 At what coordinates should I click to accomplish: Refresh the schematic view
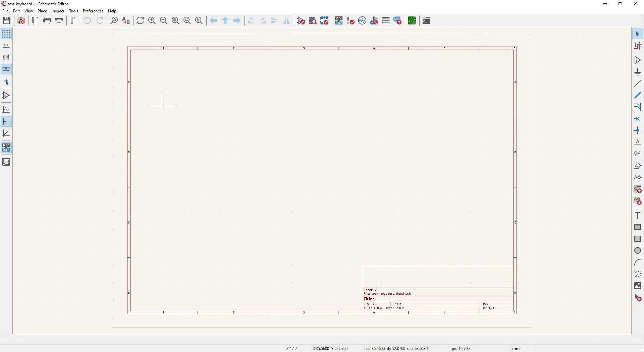coord(141,21)
